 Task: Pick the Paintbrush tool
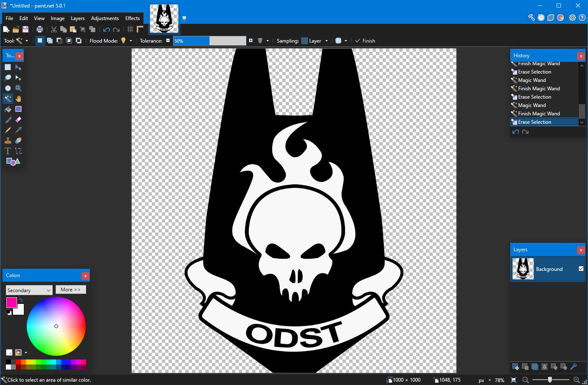click(x=8, y=120)
